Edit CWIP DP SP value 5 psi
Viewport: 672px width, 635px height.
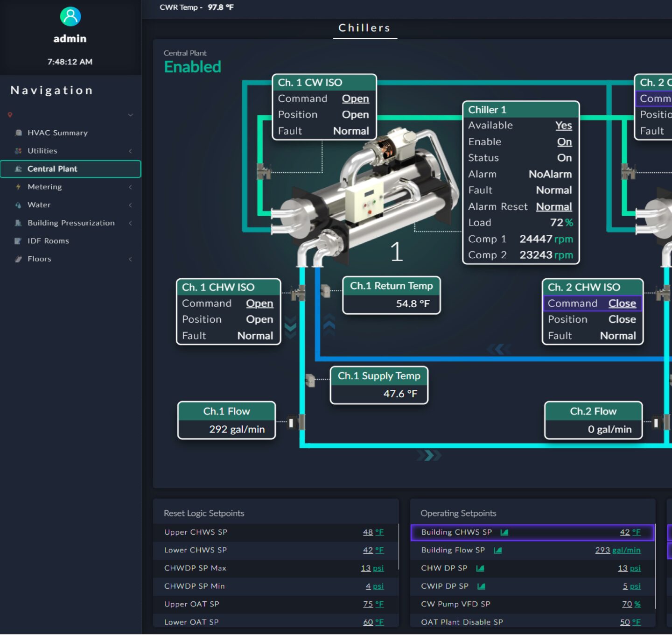pyautogui.click(x=632, y=586)
